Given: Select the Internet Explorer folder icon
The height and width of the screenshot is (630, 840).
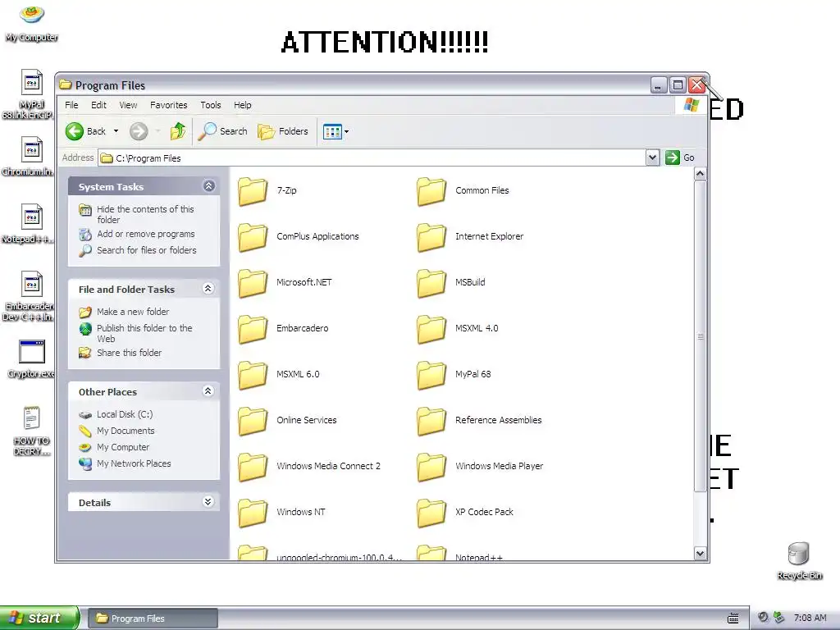Looking at the screenshot, I should click(x=431, y=237).
